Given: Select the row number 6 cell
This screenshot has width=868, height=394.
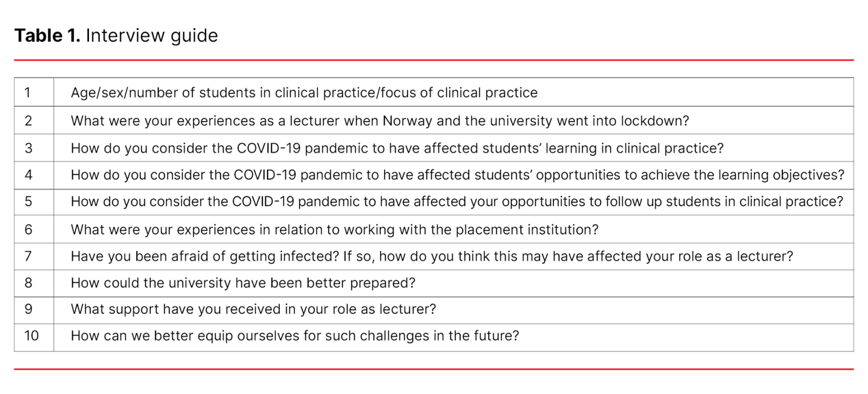Looking at the screenshot, I should point(28,230).
